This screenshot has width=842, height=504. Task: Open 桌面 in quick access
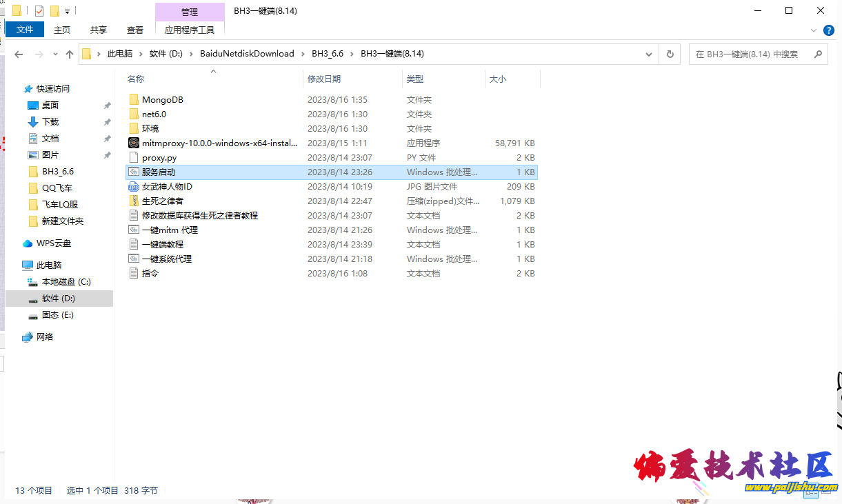click(50, 105)
